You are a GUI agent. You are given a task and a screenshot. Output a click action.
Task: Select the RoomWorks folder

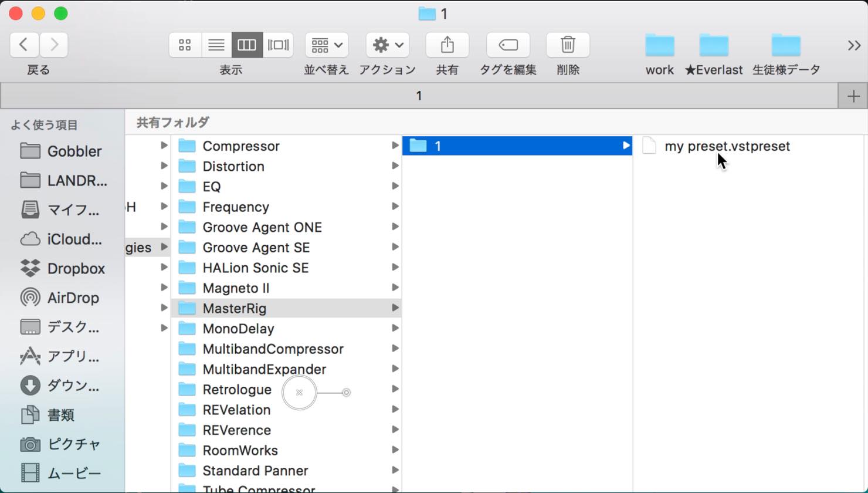pos(286,450)
